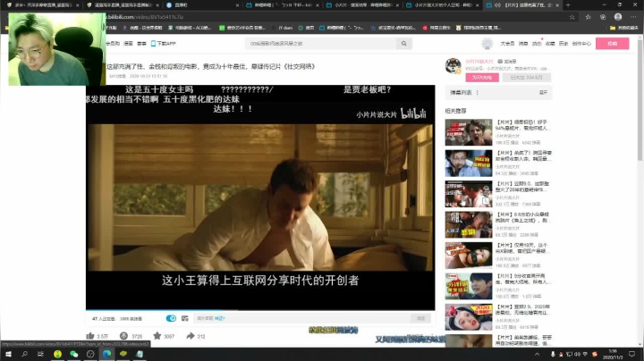Switch to the 小片片说大片的个人空间 tab
Screen dimensions: 644x361
coord(443,5)
